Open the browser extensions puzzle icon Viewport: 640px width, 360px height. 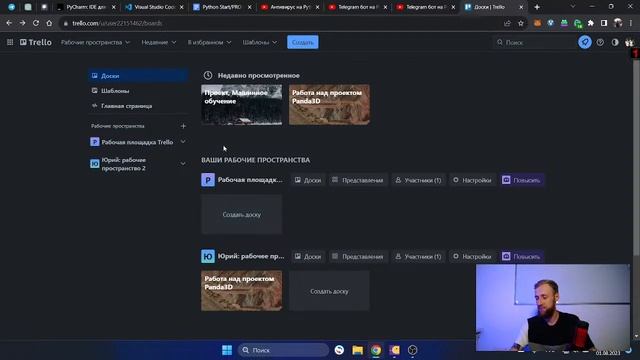[591, 23]
